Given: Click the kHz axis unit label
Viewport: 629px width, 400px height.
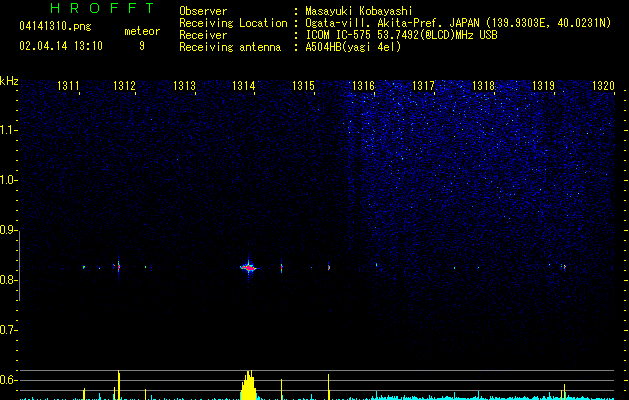Looking at the screenshot, I should 9,81.
